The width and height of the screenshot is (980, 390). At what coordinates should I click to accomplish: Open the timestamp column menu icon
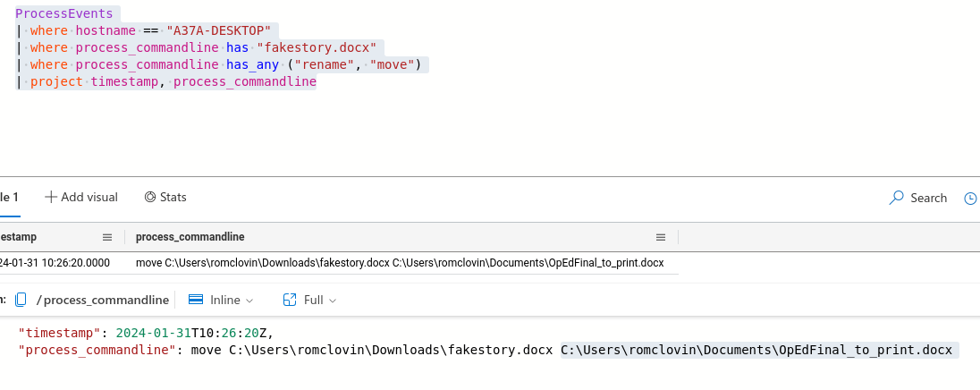coord(107,237)
